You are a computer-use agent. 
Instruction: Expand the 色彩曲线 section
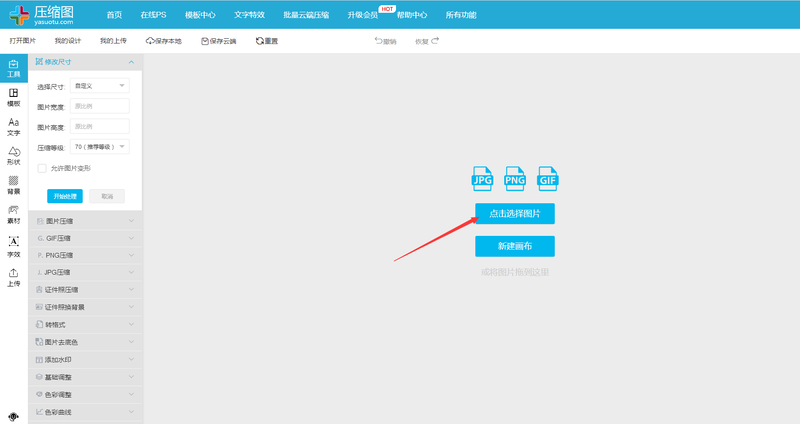pyautogui.click(x=85, y=412)
